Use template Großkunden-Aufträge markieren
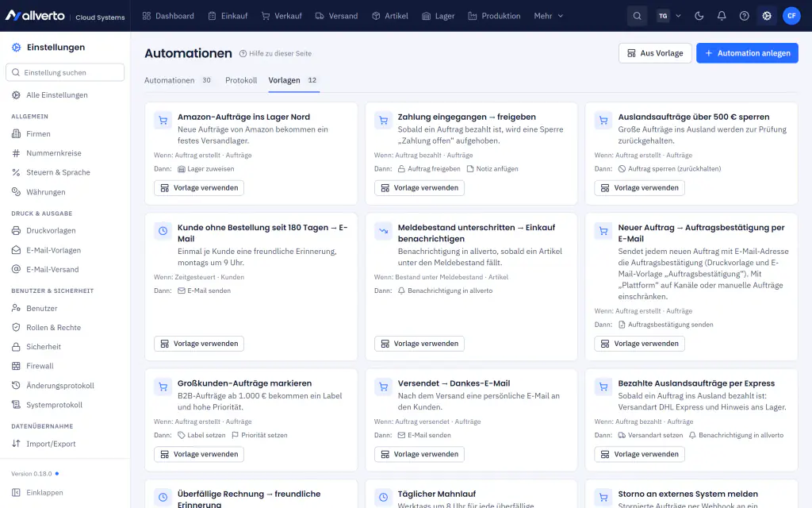The image size is (812, 508). [x=199, y=454]
